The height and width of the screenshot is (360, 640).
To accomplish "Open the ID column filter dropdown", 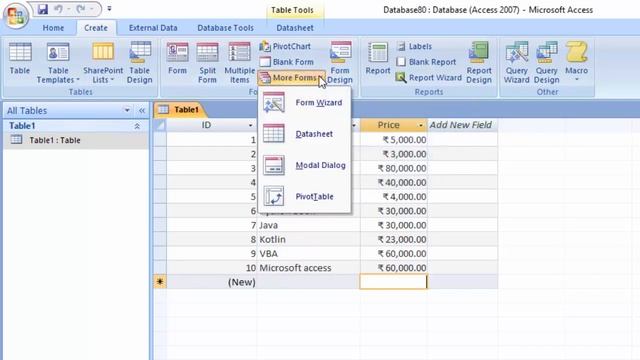I will [x=251, y=125].
